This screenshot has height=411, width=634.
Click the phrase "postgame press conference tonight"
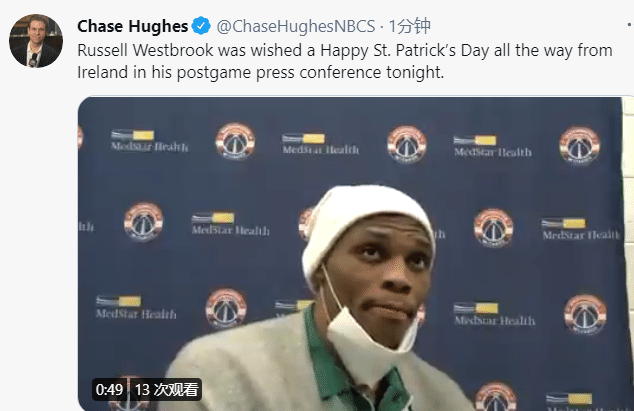[x=310, y=72]
